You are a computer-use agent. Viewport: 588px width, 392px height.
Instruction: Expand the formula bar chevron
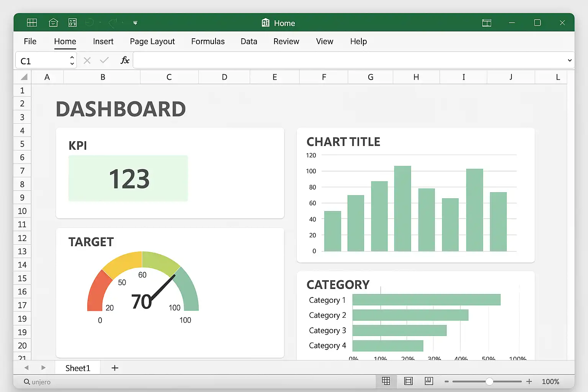pos(570,60)
